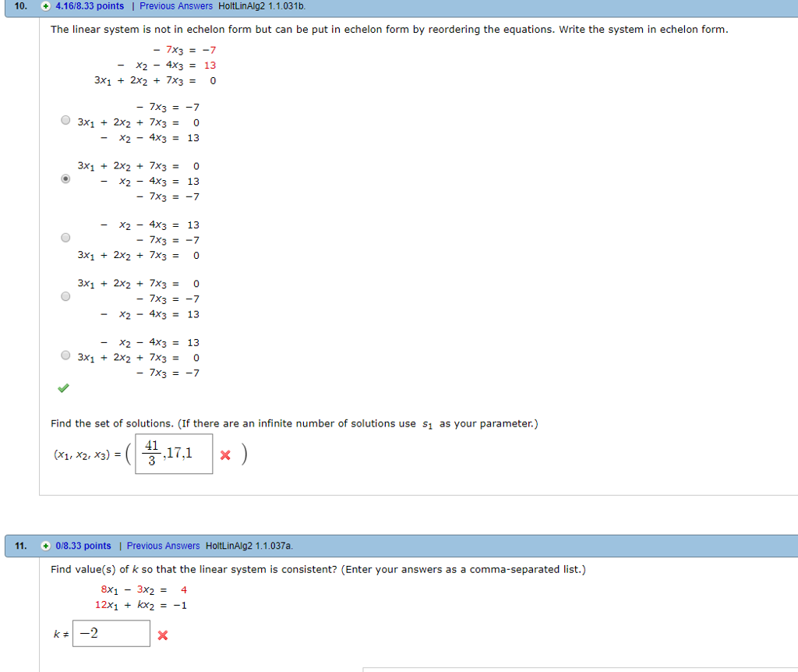Viewport: 798px width, 672px height.
Task: Click the 'Find the set of solutions' instruction text
Action: [x=294, y=423]
